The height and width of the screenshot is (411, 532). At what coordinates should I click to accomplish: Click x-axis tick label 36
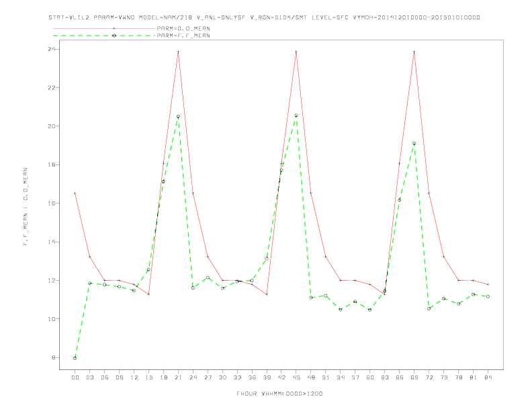click(x=252, y=377)
